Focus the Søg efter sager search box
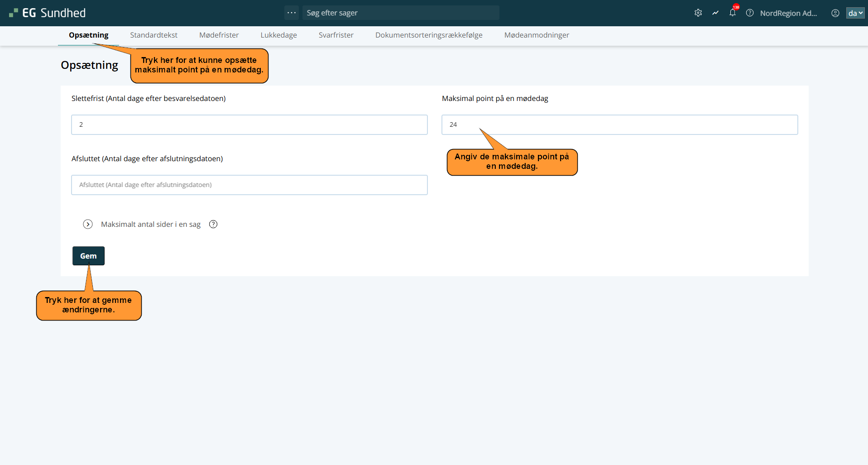 tap(401, 13)
